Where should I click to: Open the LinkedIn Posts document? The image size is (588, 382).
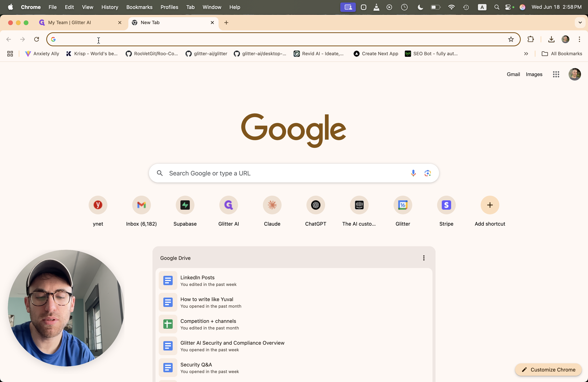(294, 280)
